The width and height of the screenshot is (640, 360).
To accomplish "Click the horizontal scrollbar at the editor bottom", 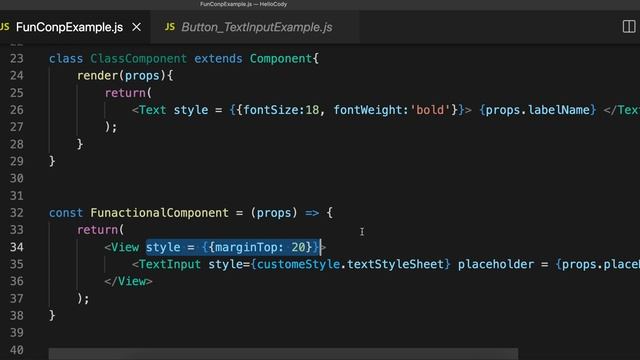I will coord(283,353).
